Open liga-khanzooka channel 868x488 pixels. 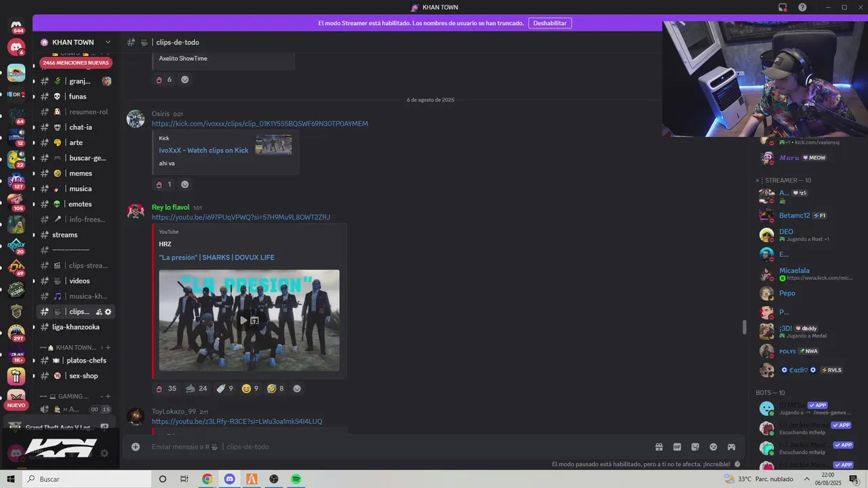[x=75, y=327]
